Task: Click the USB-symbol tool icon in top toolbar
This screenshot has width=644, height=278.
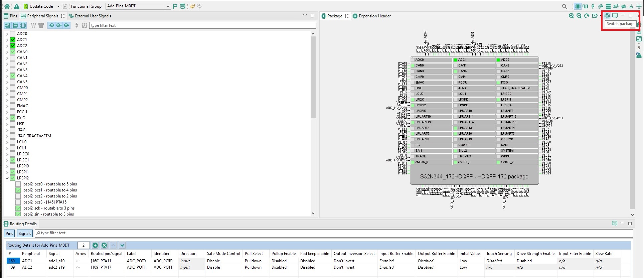Action: coord(593,6)
